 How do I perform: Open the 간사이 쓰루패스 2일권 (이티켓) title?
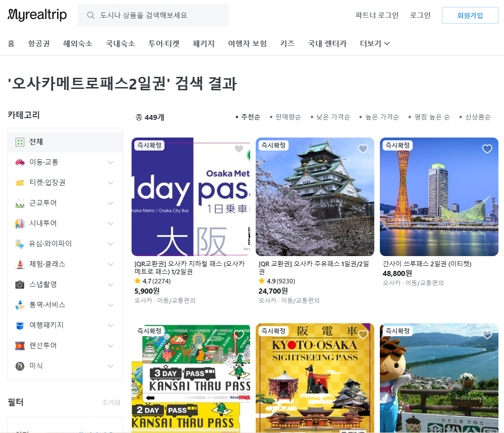coord(427,264)
